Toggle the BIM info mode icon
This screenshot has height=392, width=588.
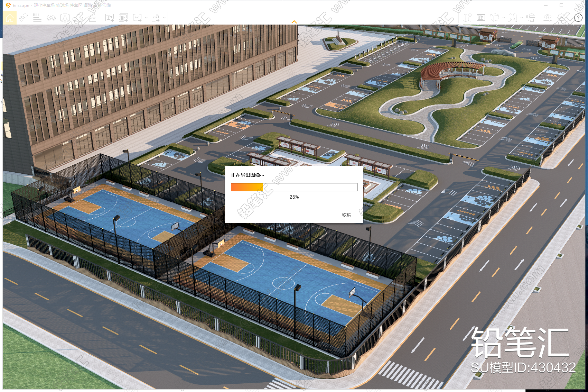37,18
